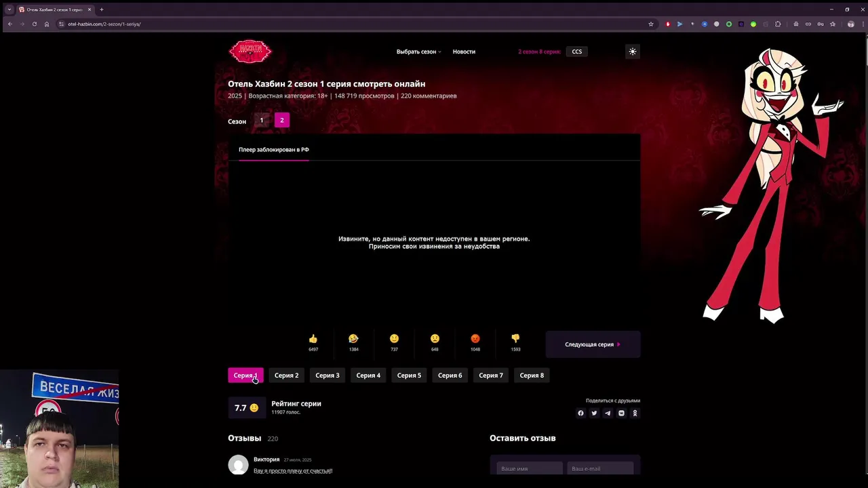The width and height of the screenshot is (868, 488).
Task: Open the Chrome three-dot menu
Action: pos(863,24)
